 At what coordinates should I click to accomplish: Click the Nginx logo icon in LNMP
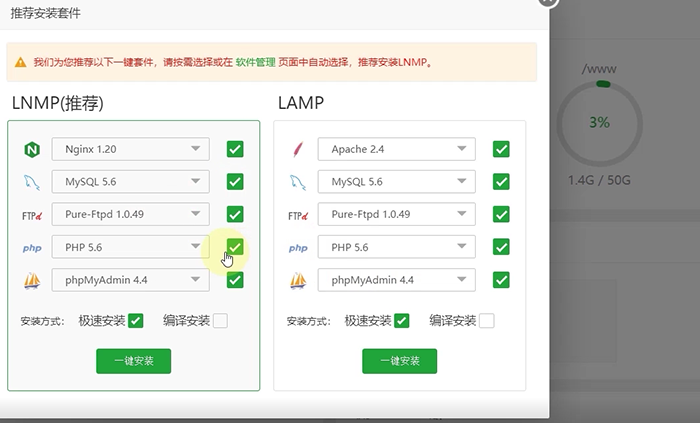[x=32, y=149]
